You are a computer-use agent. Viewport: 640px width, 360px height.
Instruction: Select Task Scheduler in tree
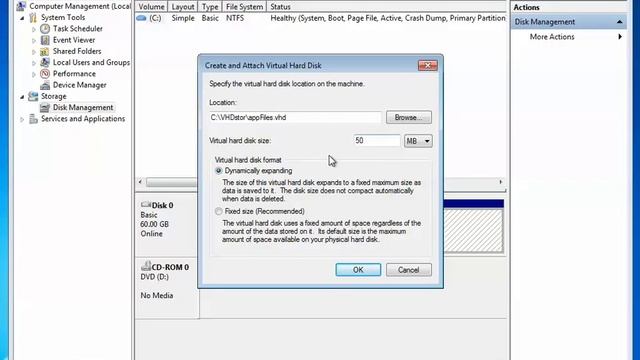[78, 29]
